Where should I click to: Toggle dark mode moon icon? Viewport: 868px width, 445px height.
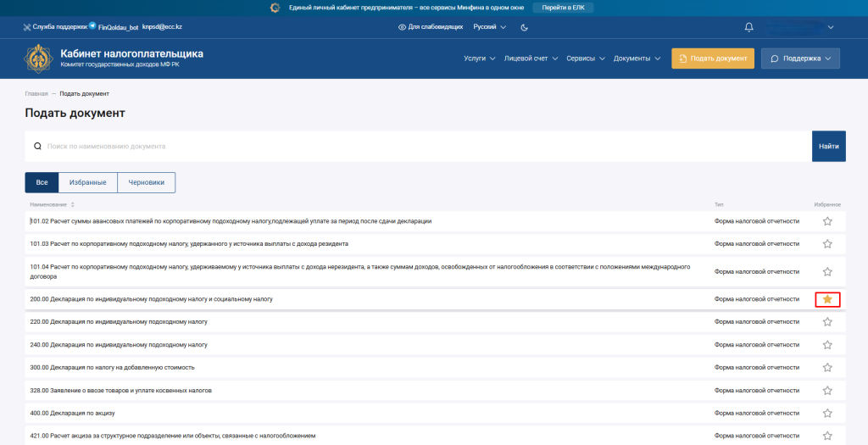(524, 27)
